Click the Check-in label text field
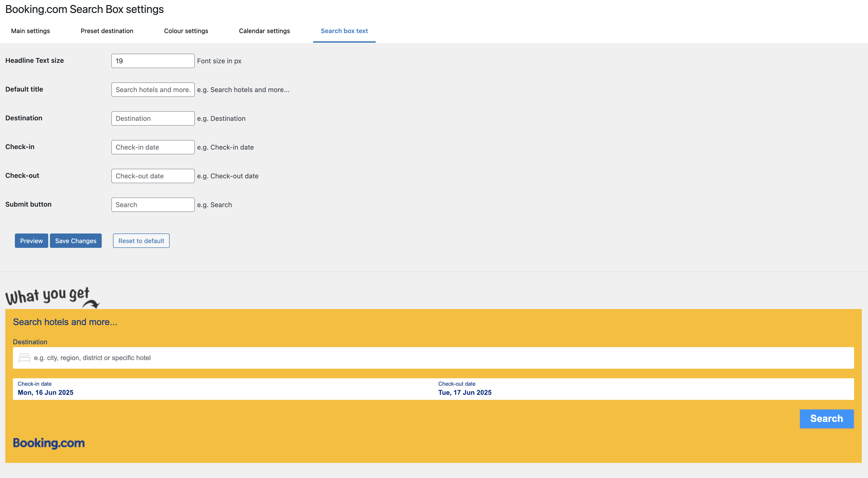The image size is (868, 478). tap(153, 147)
